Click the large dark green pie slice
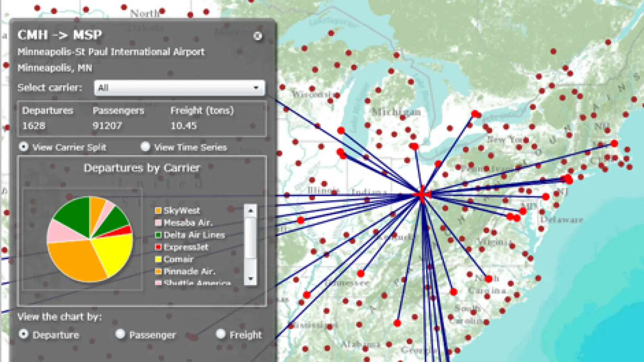 74,216
